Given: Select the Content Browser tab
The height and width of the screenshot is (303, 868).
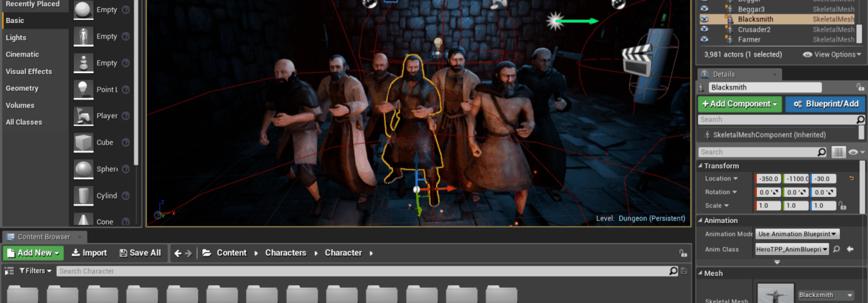Looking at the screenshot, I should (44, 237).
